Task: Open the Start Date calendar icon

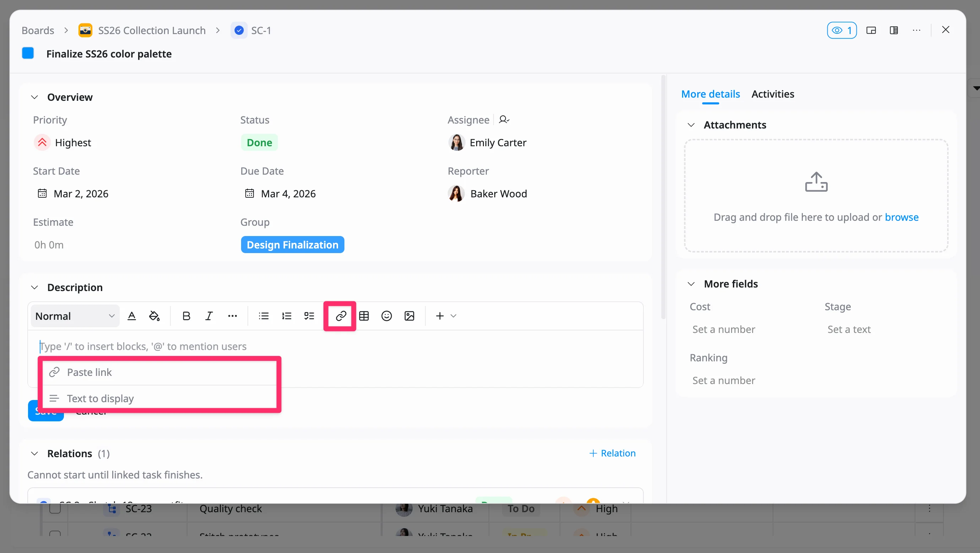Action: [x=42, y=193]
